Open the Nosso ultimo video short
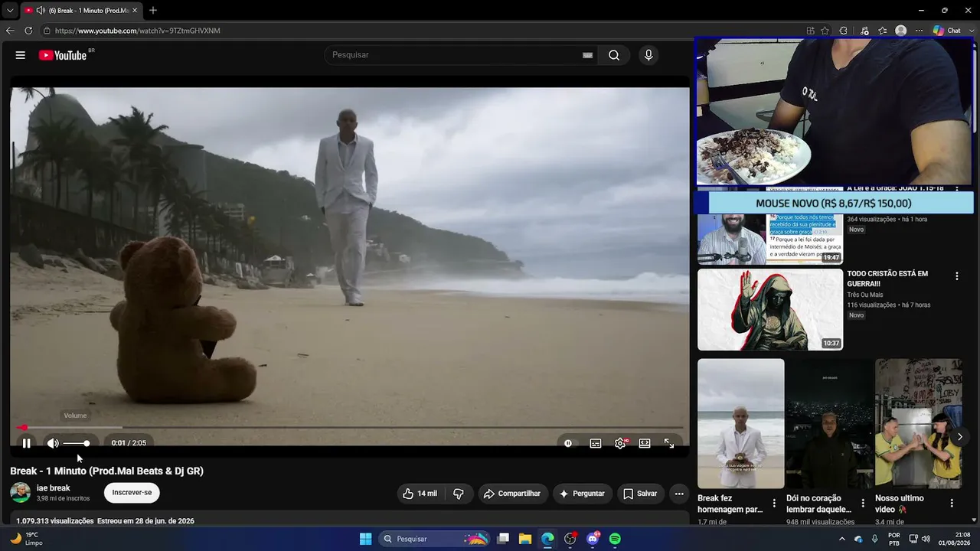 [919, 423]
